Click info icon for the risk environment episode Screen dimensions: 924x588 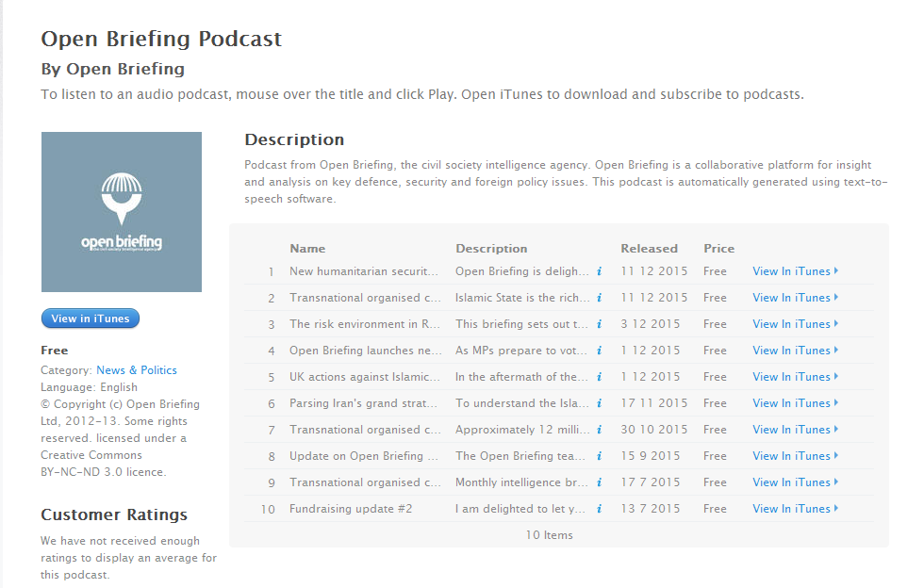pos(600,324)
